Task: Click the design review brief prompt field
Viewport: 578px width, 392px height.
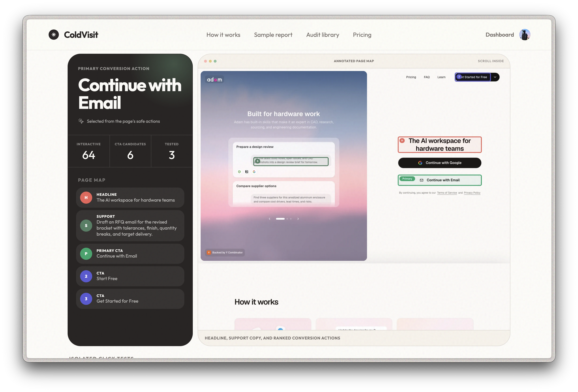Action: coord(291,161)
